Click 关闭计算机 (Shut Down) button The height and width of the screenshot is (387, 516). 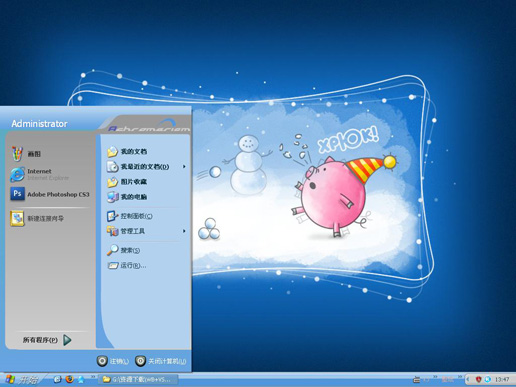pyautogui.click(x=161, y=361)
